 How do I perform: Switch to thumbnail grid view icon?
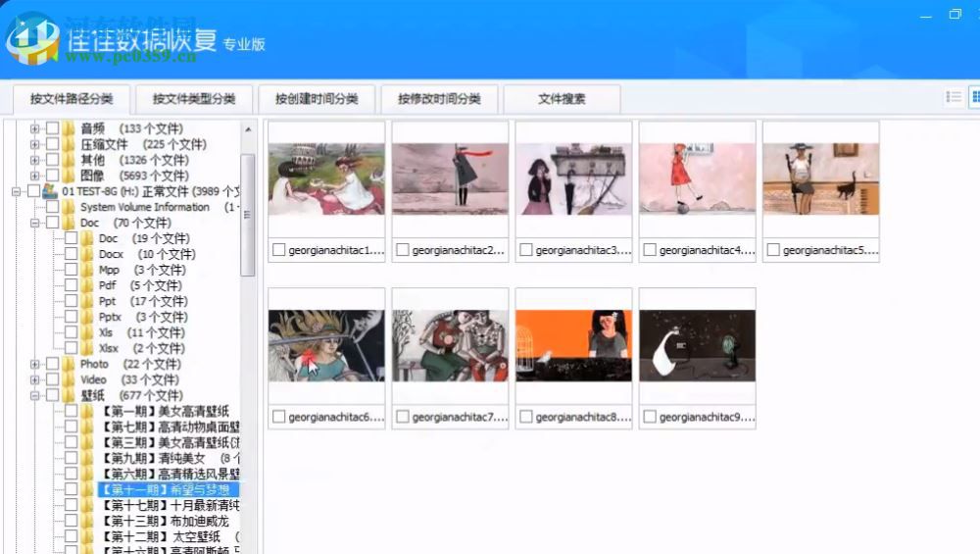pyautogui.click(x=974, y=97)
